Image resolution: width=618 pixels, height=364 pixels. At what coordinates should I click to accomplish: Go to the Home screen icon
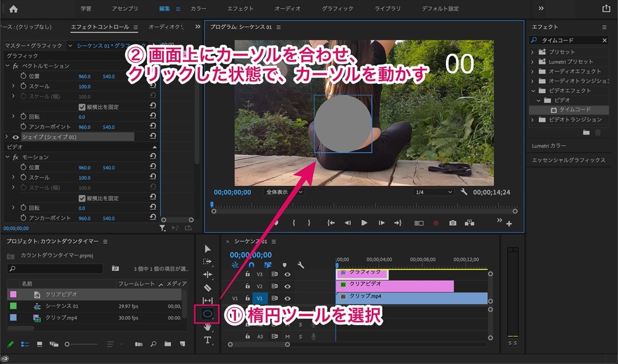coord(13,9)
